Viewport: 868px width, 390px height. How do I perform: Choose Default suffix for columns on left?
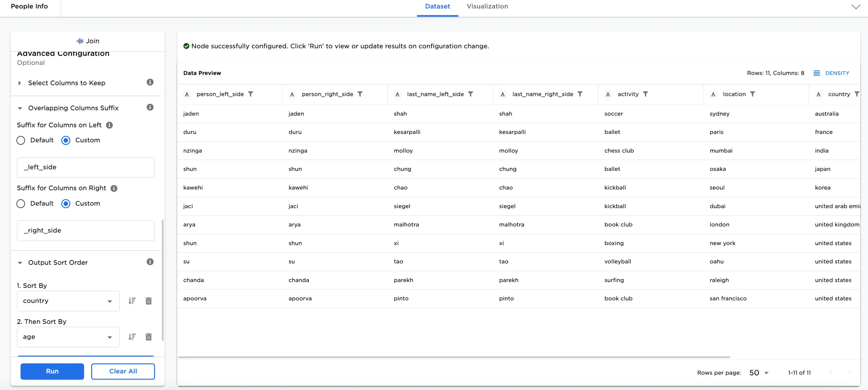(x=21, y=140)
